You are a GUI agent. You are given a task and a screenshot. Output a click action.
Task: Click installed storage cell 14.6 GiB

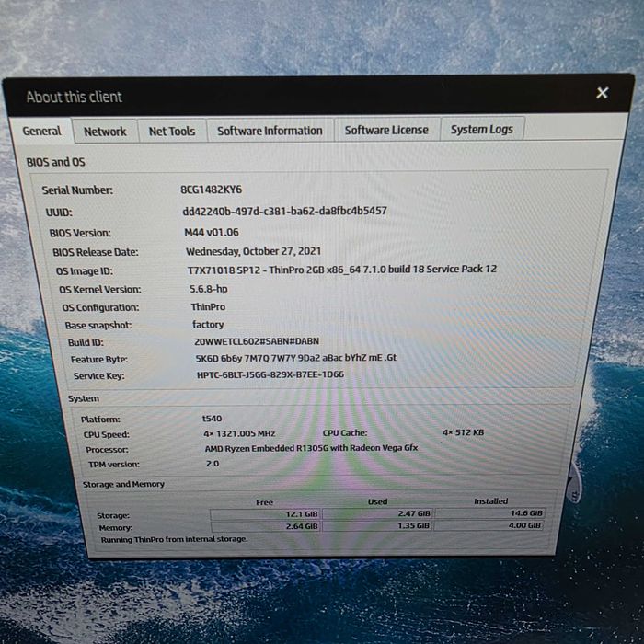coord(490,512)
